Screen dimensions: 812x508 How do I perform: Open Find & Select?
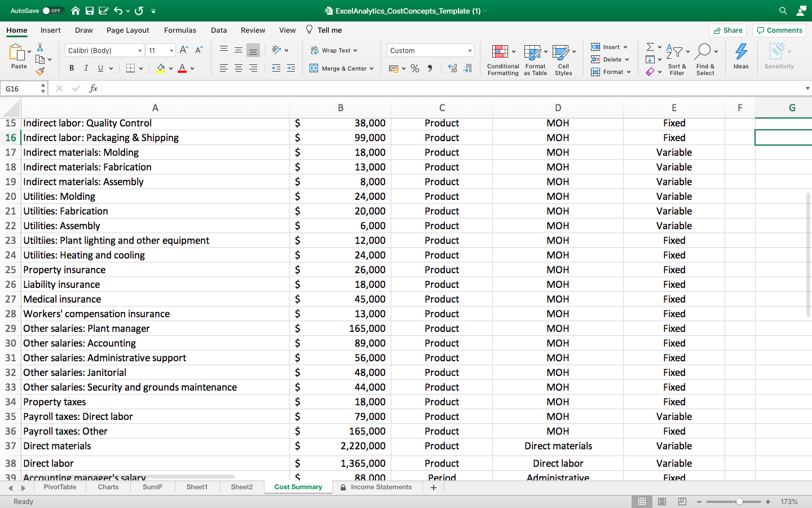705,60
